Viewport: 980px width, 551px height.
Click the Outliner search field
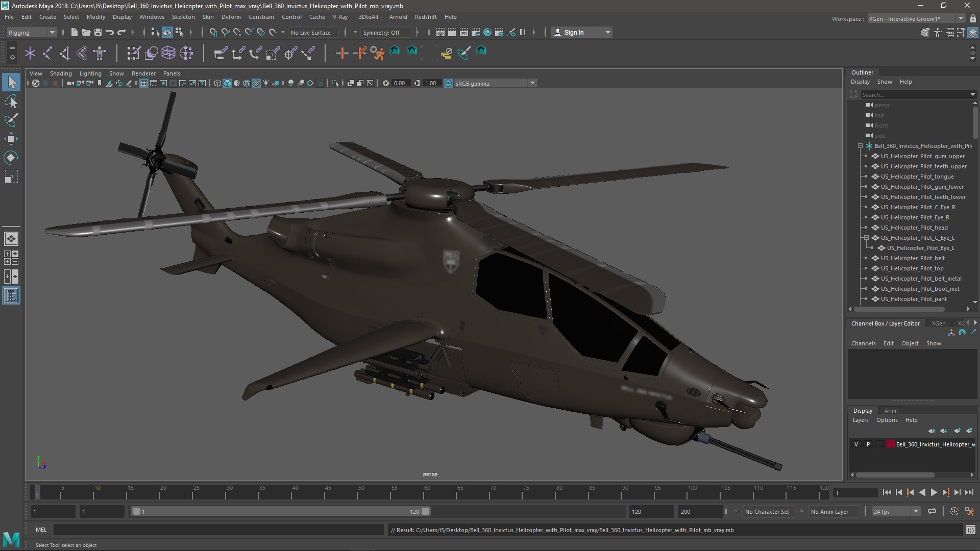point(918,94)
